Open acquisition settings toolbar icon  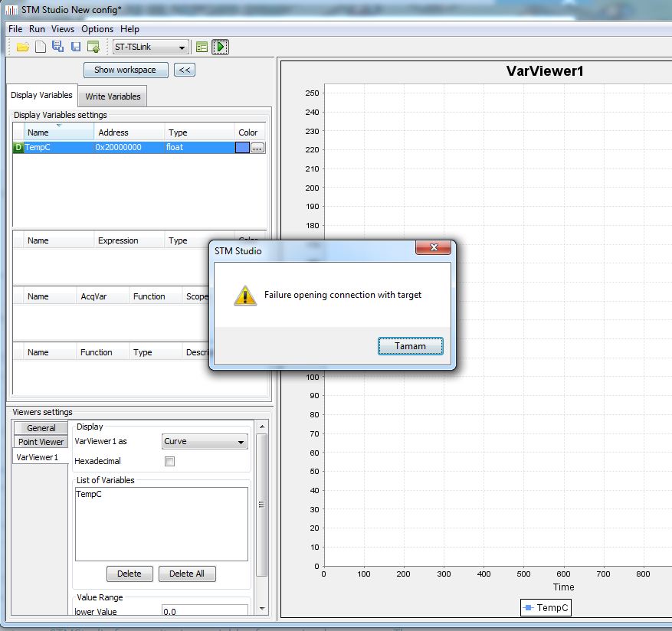click(202, 47)
